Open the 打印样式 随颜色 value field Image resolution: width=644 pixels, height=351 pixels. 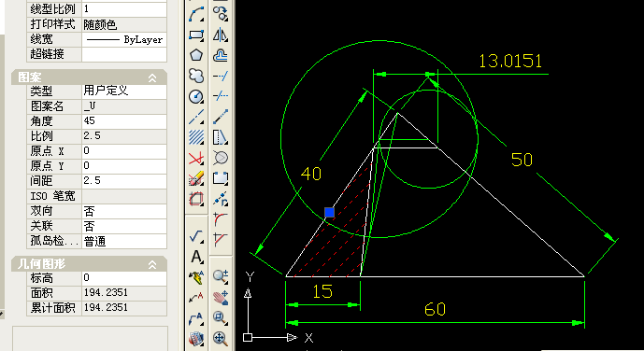[x=124, y=24]
